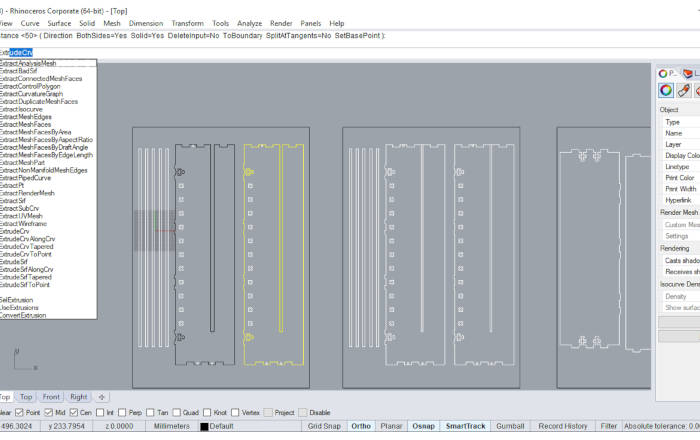Open the Texture mapping paintbrush icon
This screenshot has width=700, height=440.
(x=684, y=91)
